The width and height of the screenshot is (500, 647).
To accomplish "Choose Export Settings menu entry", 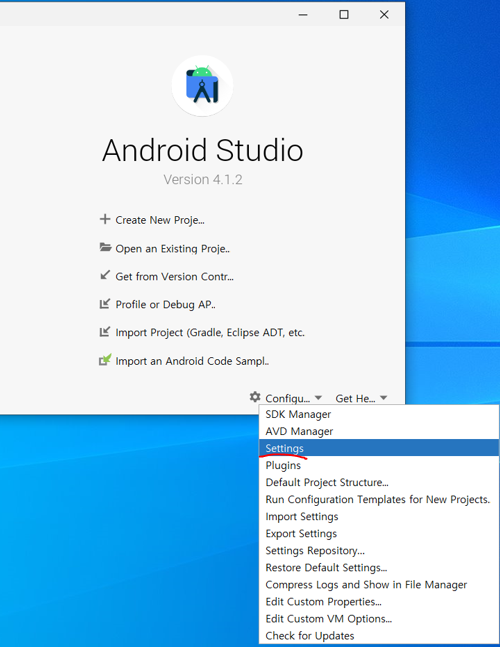I will (x=379, y=534).
